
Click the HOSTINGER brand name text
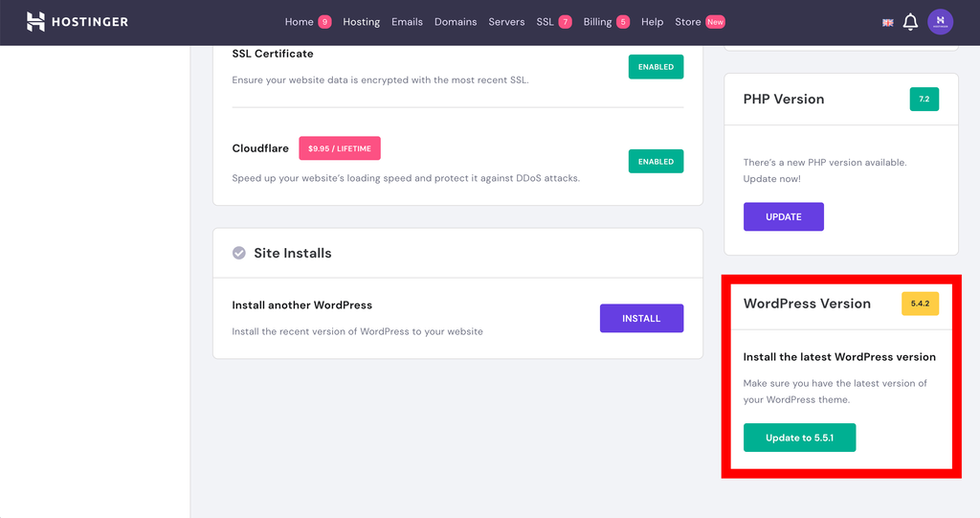90,22
